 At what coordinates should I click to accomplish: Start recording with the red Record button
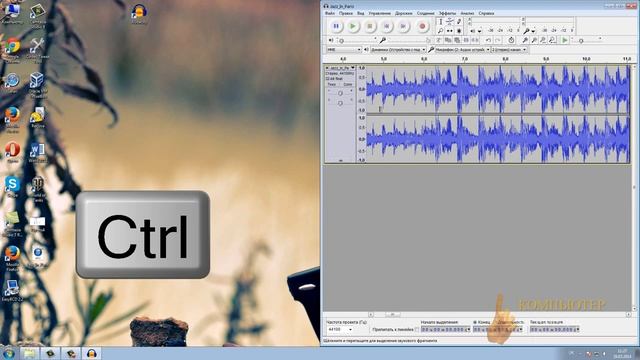pyautogui.click(x=422, y=26)
